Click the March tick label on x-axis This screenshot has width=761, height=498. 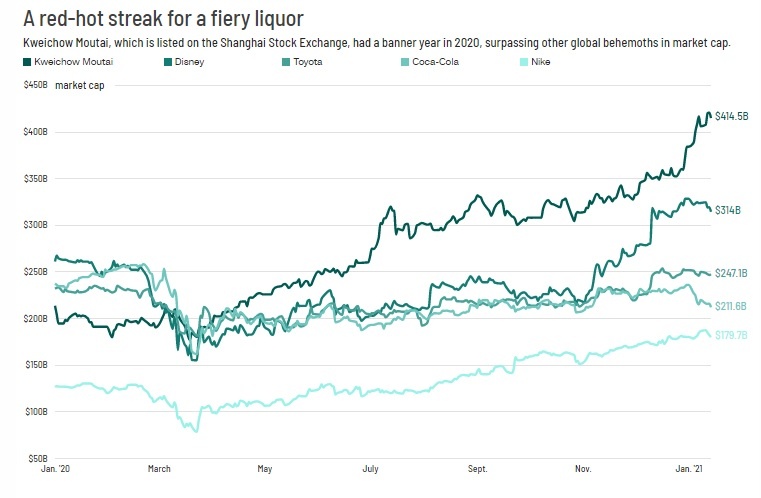(x=160, y=467)
